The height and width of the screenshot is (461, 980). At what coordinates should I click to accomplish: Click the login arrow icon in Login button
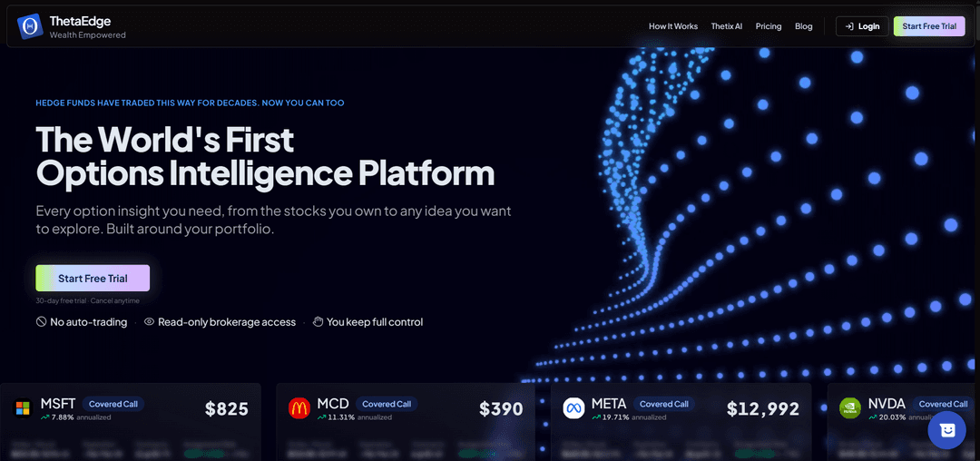(x=849, y=26)
